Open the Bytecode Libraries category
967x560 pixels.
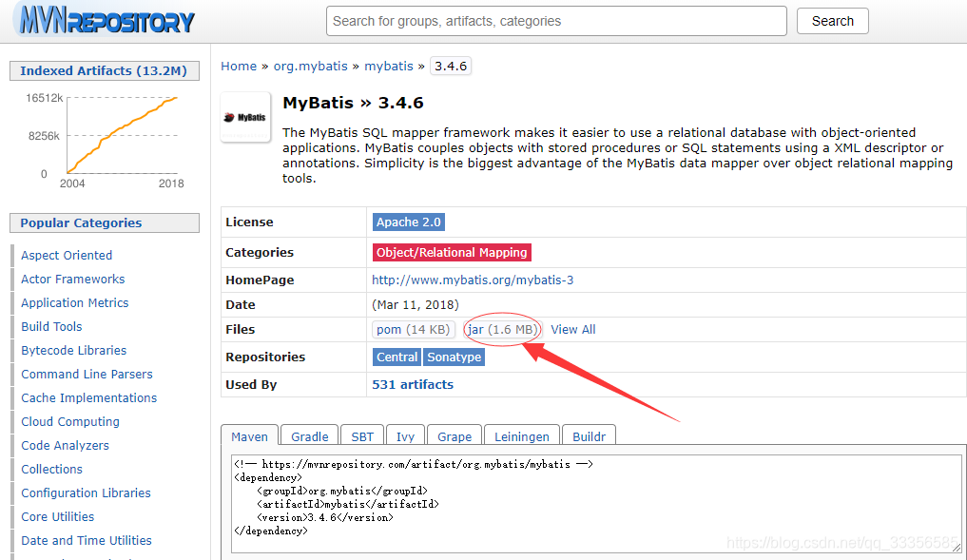73,350
